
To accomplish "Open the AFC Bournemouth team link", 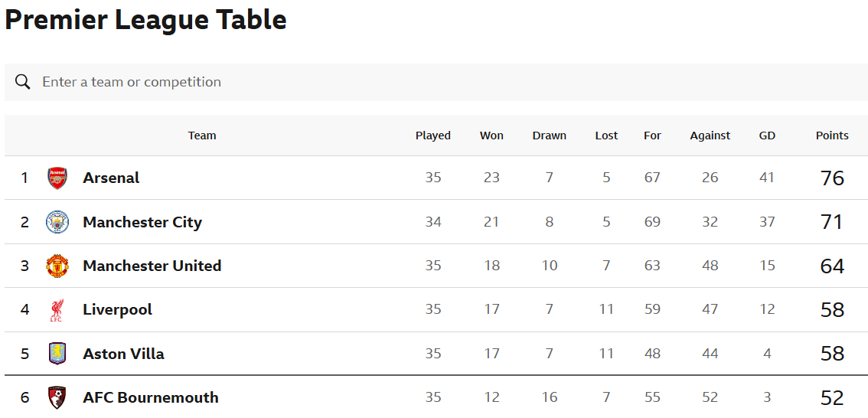I will [x=151, y=397].
